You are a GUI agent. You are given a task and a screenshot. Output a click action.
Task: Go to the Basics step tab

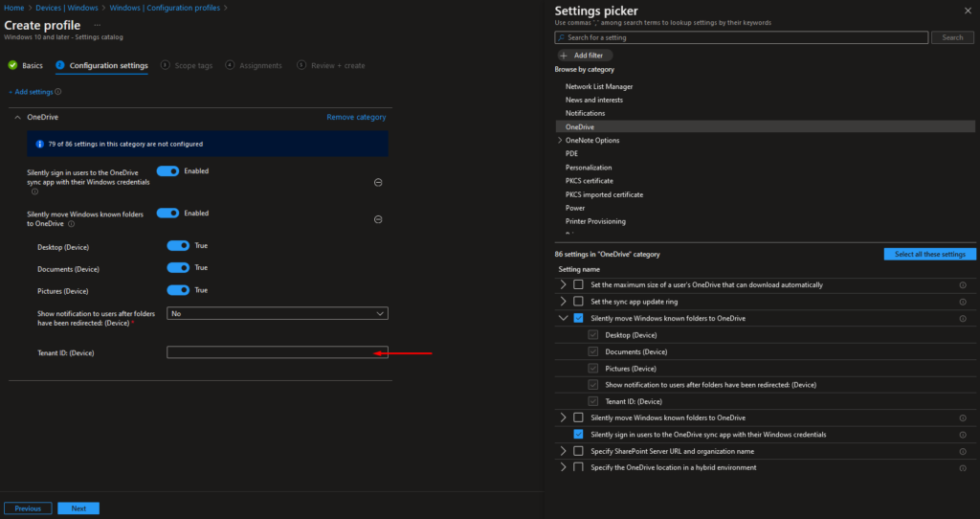click(26, 66)
